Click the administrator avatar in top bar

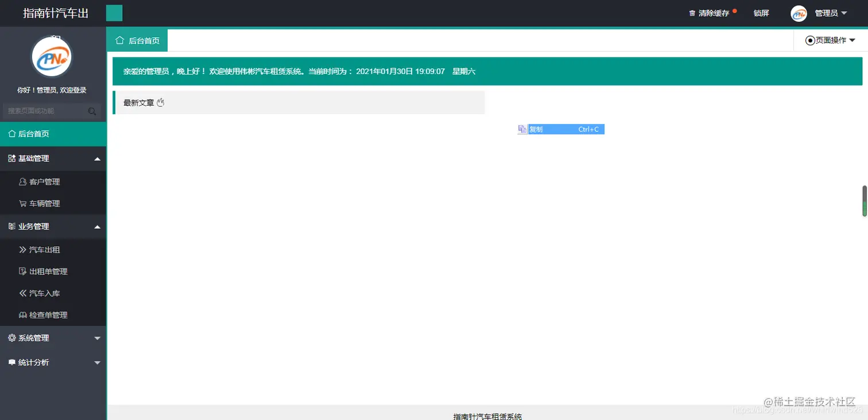pos(799,13)
